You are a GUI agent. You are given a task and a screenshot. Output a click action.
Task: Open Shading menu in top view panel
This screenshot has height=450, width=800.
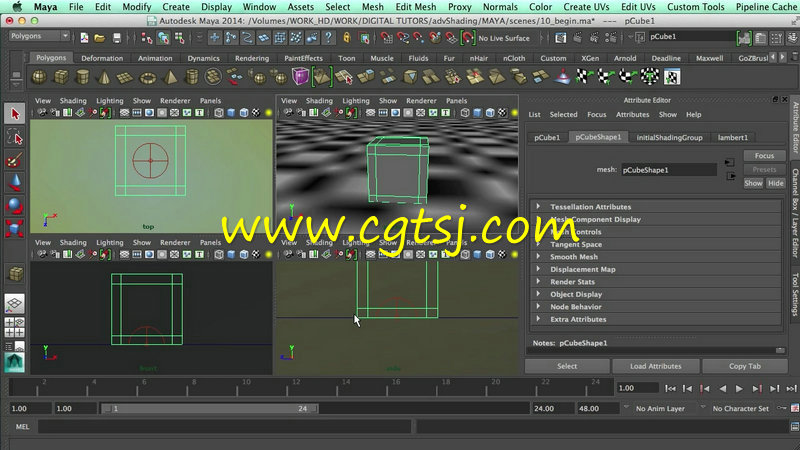[x=73, y=101]
